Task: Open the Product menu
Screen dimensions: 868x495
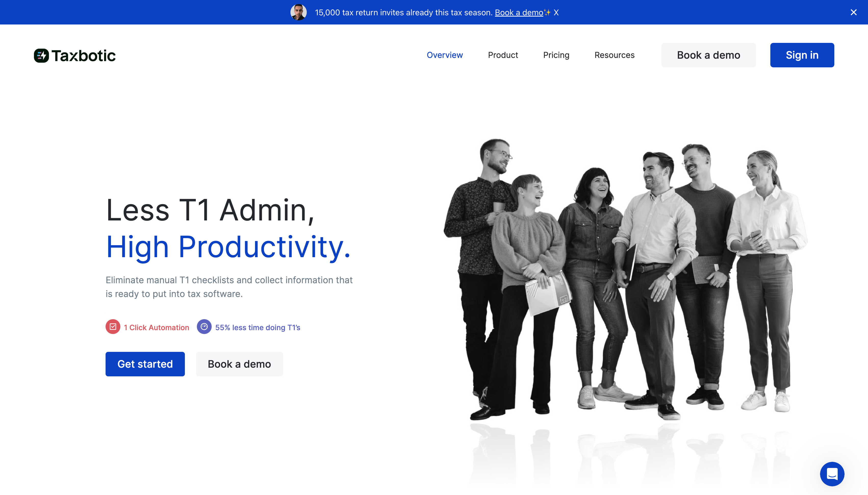Action: click(503, 55)
